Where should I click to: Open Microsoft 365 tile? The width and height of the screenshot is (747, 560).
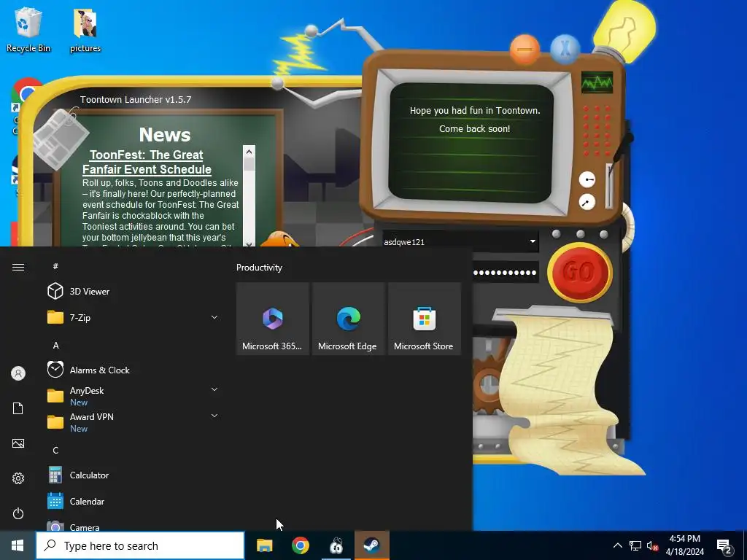tap(273, 319)
